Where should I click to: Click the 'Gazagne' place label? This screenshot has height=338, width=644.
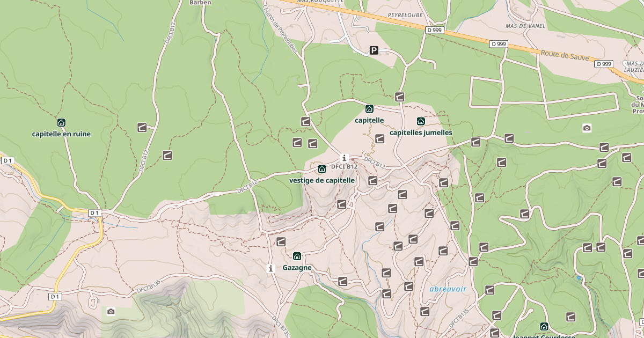(297, 268)
